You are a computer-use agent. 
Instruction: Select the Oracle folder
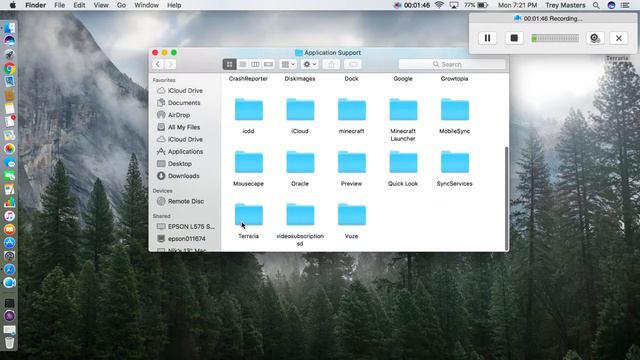[x=300, y=162]
